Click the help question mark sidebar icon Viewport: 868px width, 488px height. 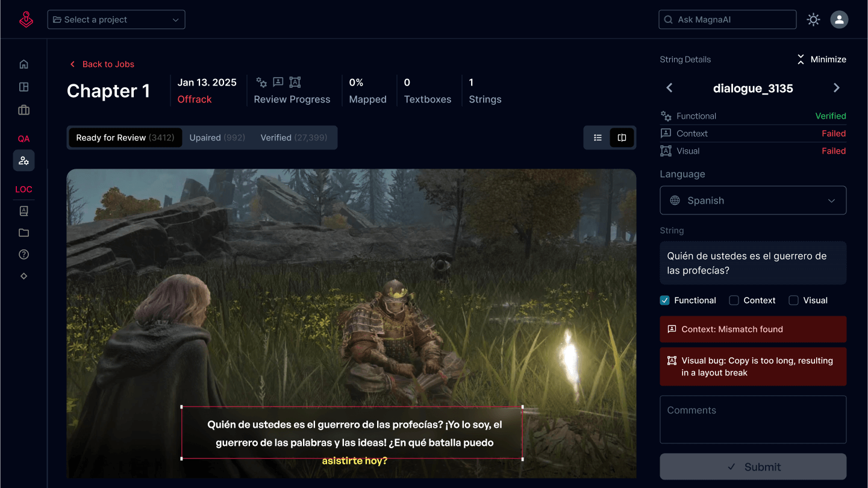23,254
